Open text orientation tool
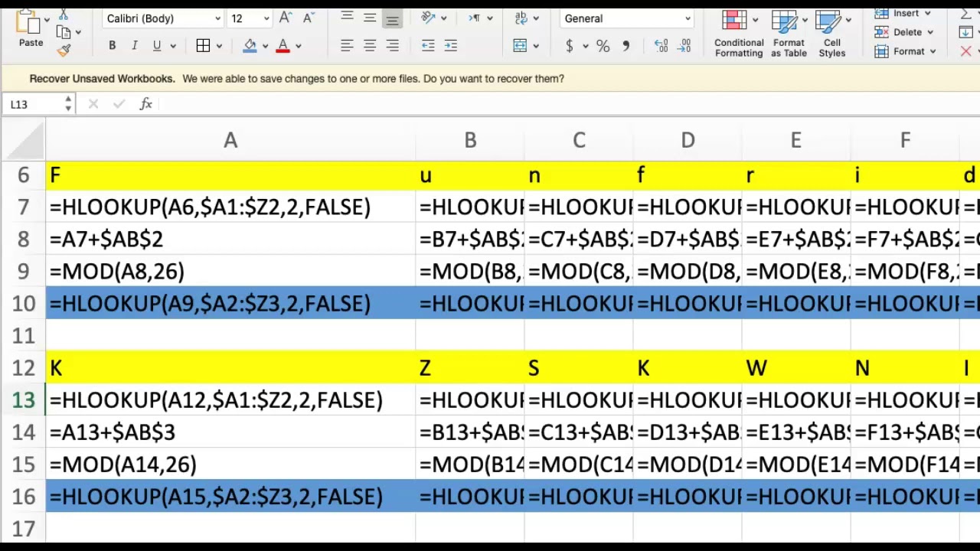This screenshot has height=551, width=980. (x=428, y=18)
